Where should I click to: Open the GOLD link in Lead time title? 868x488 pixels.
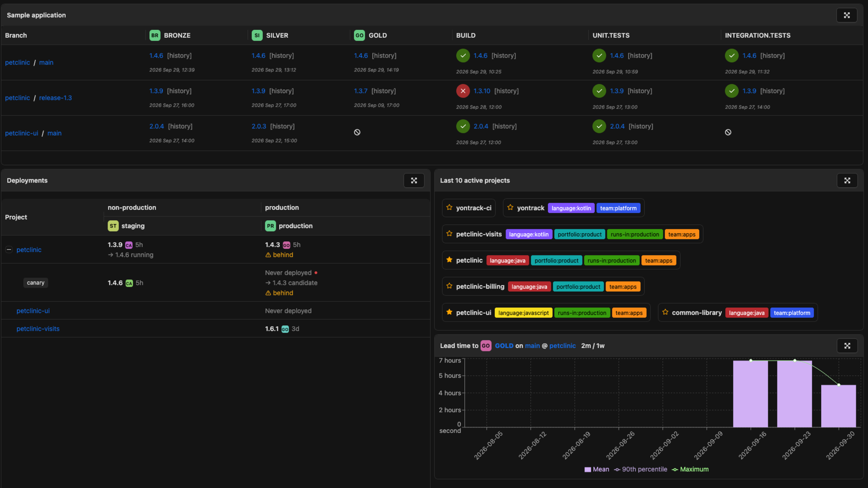tap(504, 346)
